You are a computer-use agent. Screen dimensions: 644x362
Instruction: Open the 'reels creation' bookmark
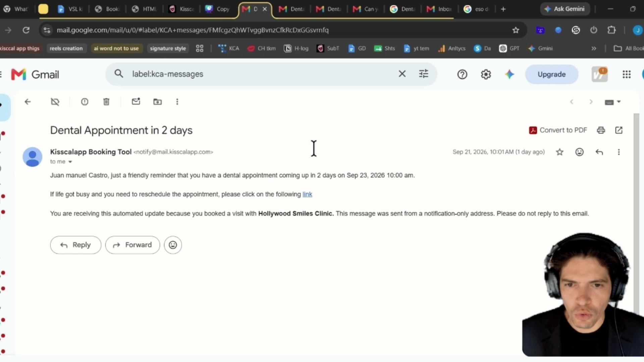coord(66,49)
